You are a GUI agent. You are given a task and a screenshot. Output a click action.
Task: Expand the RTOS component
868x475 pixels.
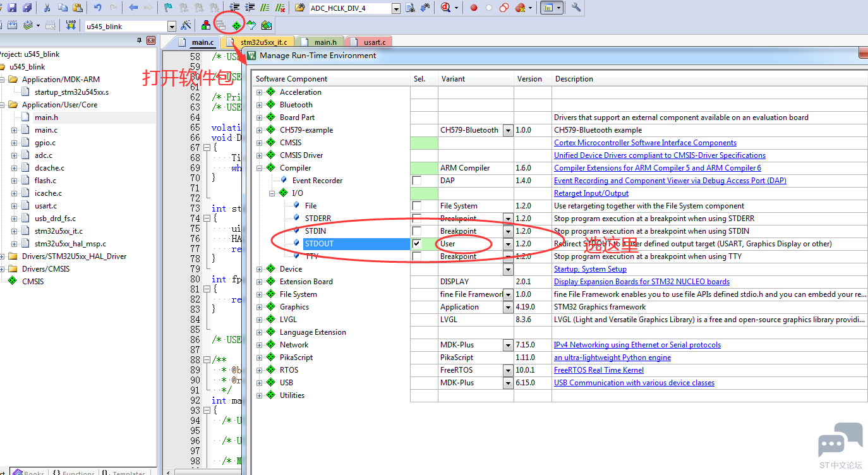coord(259,370)
